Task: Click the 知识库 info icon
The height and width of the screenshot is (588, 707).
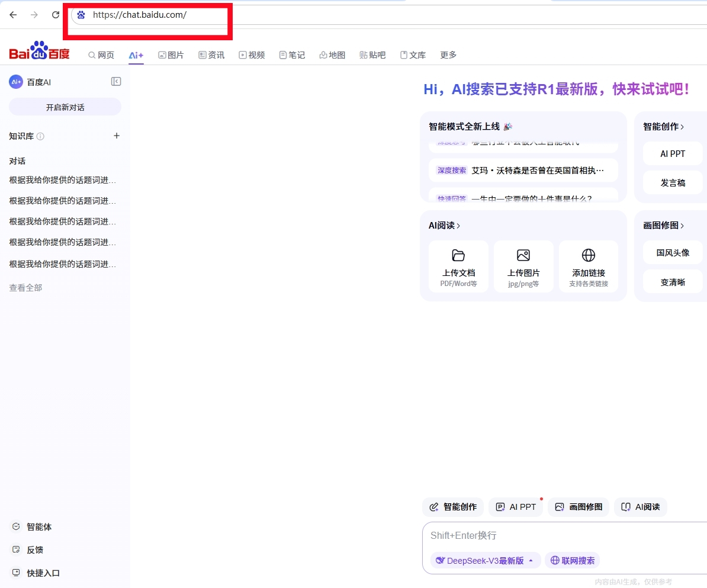Action: pyautogui.click(x=40, y=136)
